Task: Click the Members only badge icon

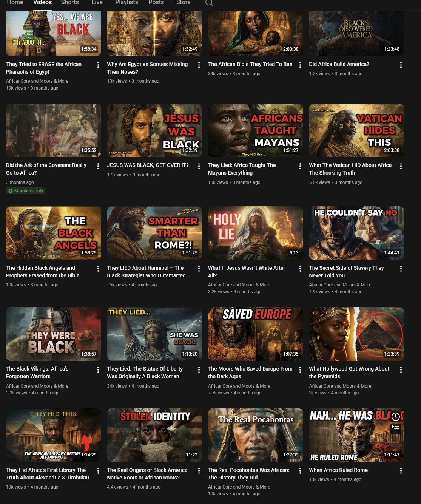Action: [11, 191]
